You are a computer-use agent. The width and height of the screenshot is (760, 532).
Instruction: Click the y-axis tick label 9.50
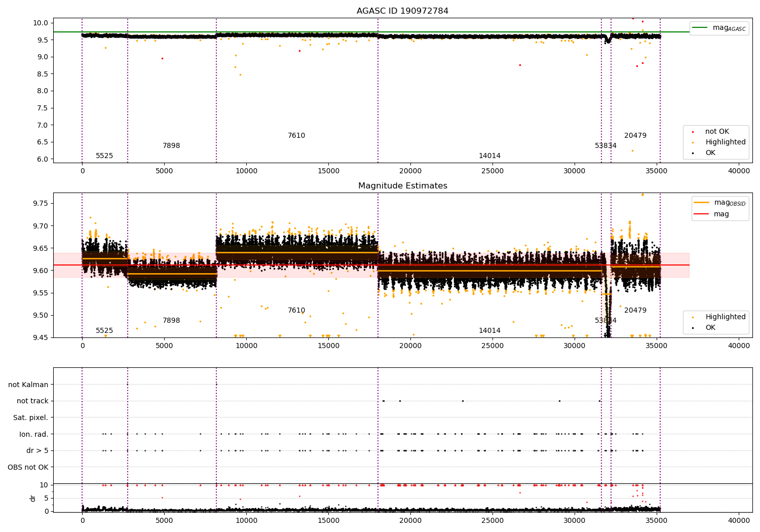[x=41, y=315]
